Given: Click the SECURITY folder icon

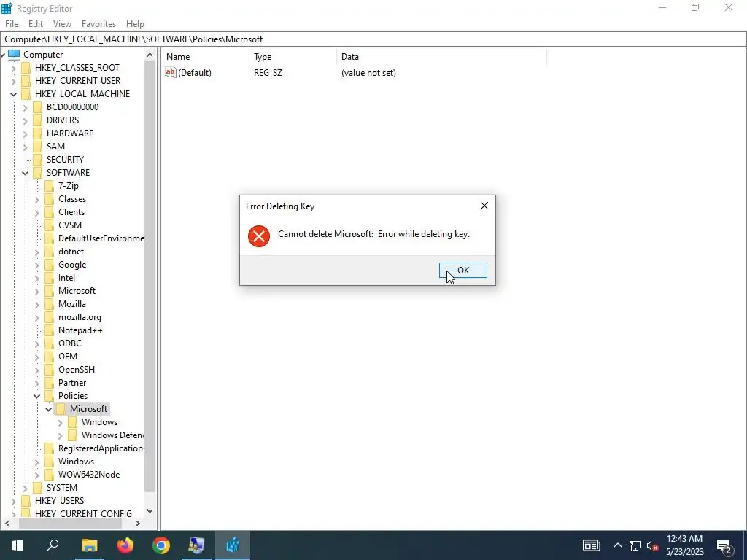Looking at the screenshot, I should pos(38,159).
